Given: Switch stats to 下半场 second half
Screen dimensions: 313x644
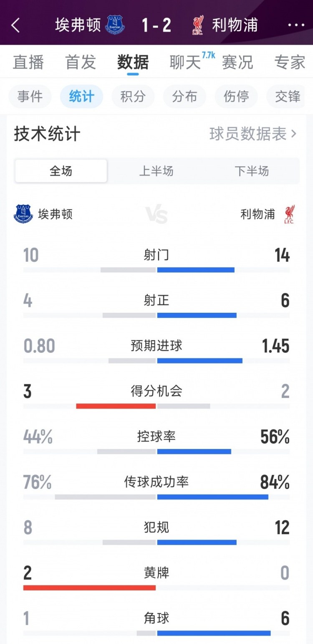Looking at the screenshot, I should [252, 171].
